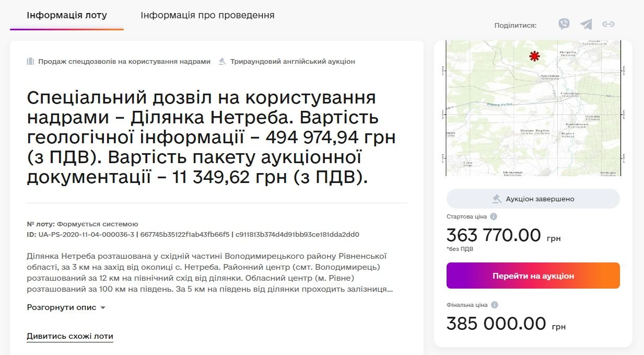Click the bars icon before Продаж спецдозволів
This screenshot has width=644, height=355.
pyautogui.click(x=30, y=61)
